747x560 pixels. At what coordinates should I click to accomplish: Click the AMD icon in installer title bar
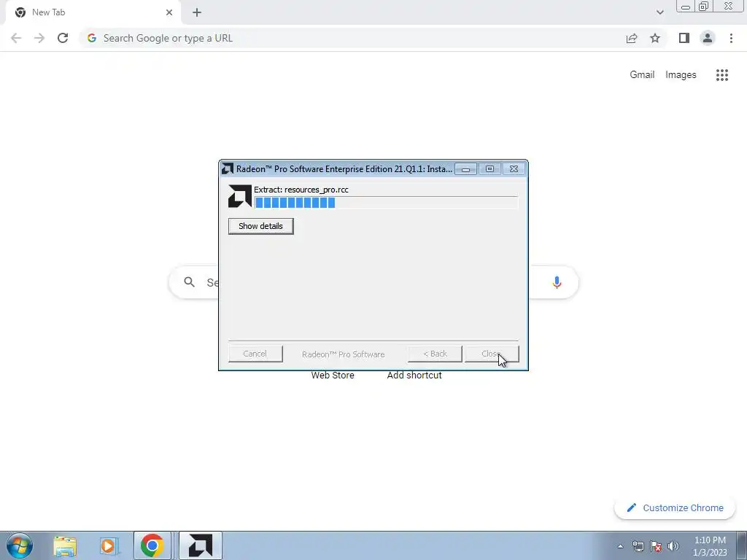point(228,169)
